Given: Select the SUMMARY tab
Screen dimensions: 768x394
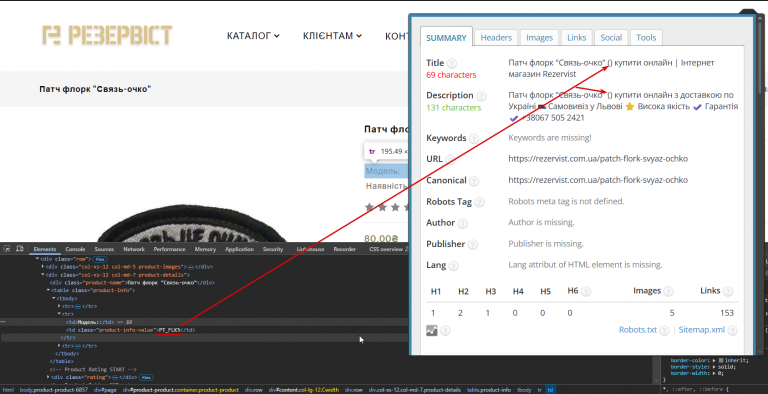Looking at the screenshot, I should pyautogui.click(x=446, y=38).
